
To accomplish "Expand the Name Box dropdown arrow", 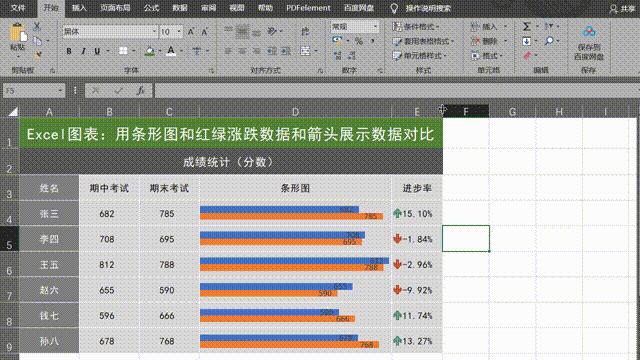I will [60, 91].
